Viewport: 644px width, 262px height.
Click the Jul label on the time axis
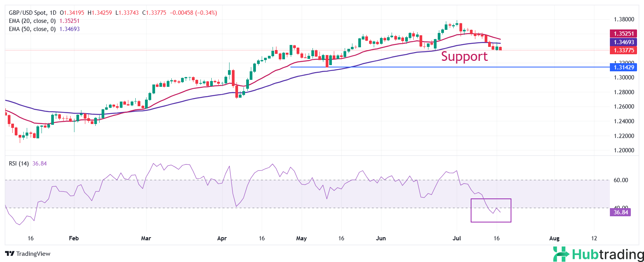coord(457,238)
